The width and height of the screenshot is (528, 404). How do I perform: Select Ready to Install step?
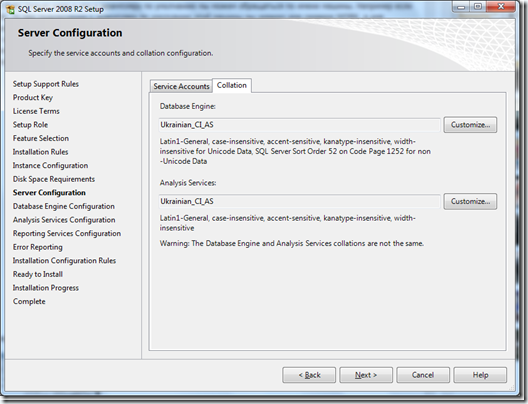coord(38,274)
